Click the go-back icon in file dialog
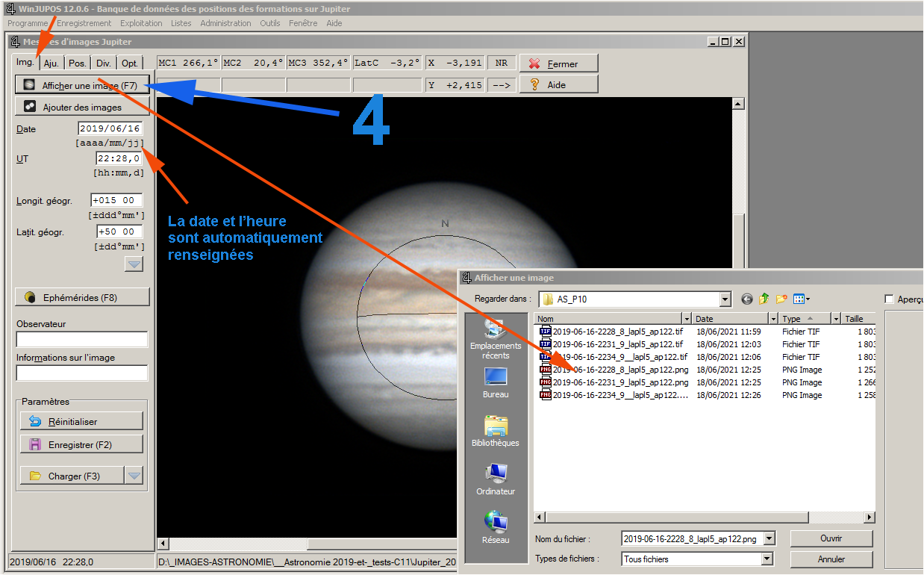Image resolution: width=924 pixels, height=575 pixels. coord(747,299)
